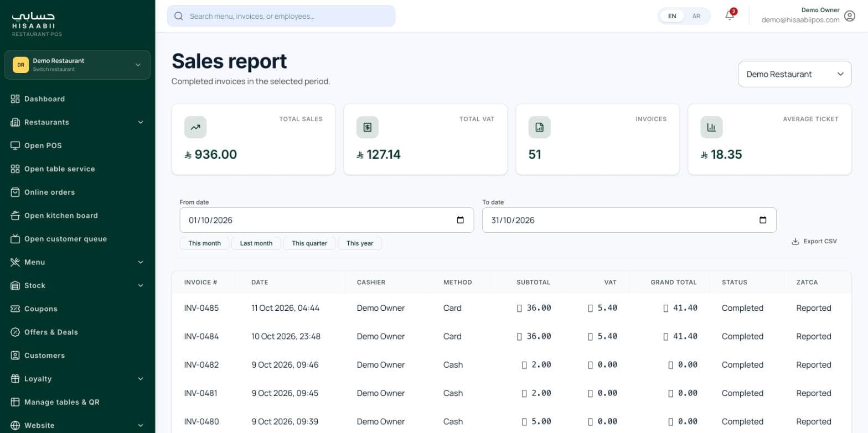Click the Open POS monitor icon
868x433 pixels.
click(x=15, y=145)
